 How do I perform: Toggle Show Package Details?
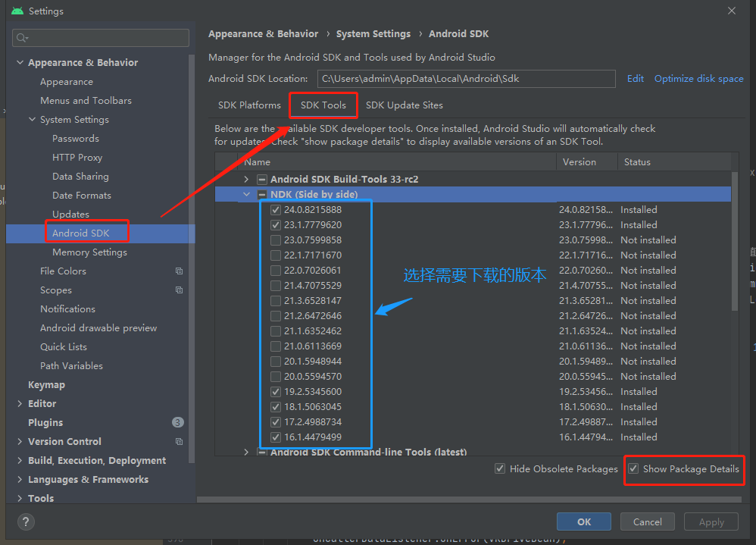click(633, 470)
